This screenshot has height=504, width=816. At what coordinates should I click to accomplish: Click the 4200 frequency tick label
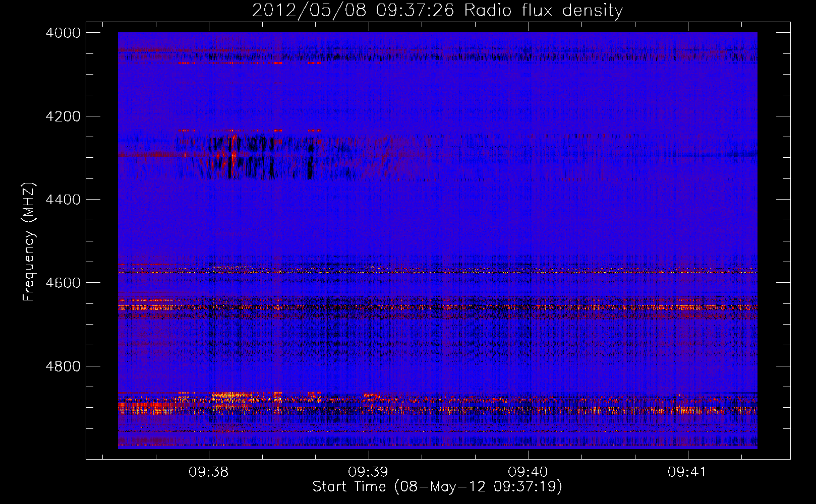[63, 116]
